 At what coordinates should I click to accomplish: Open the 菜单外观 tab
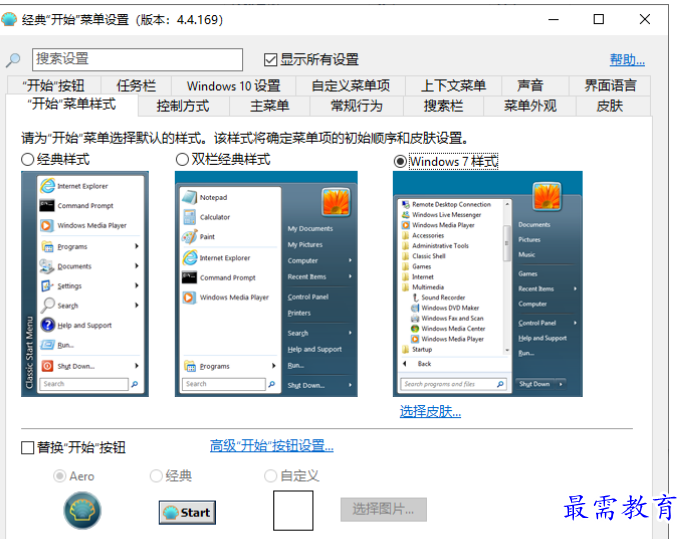tap(530, 106)
